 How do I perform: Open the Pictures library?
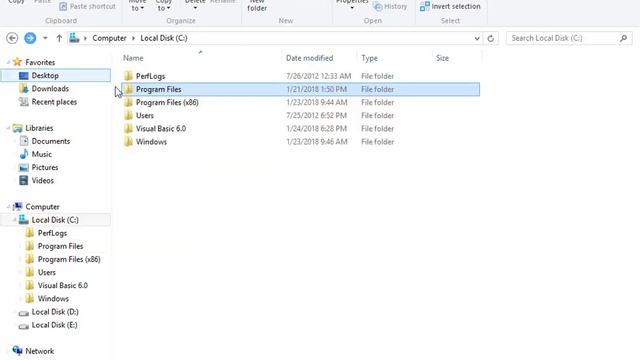click(45, 167)
